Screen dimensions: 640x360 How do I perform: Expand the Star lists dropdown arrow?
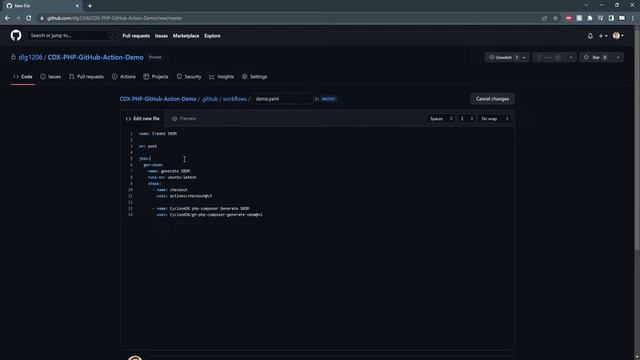(x=618, y=58)
